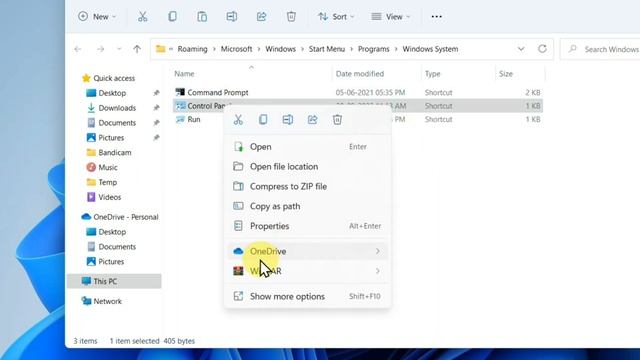Screen dimensions: 640x360
Task: Click Windows System in the breadcrumb
Action: [430, 49]
